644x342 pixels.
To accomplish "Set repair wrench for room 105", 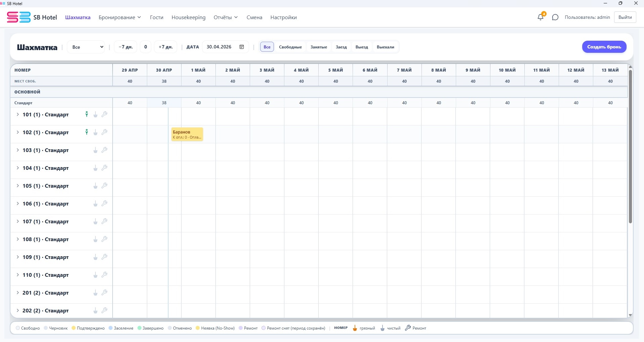I will [105, 186].
